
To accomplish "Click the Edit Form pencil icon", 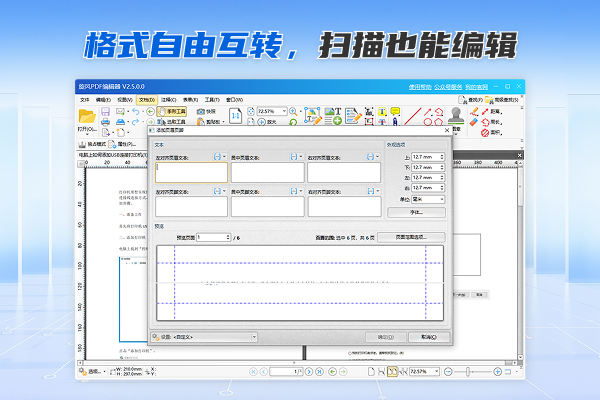I will click(353, 116).
